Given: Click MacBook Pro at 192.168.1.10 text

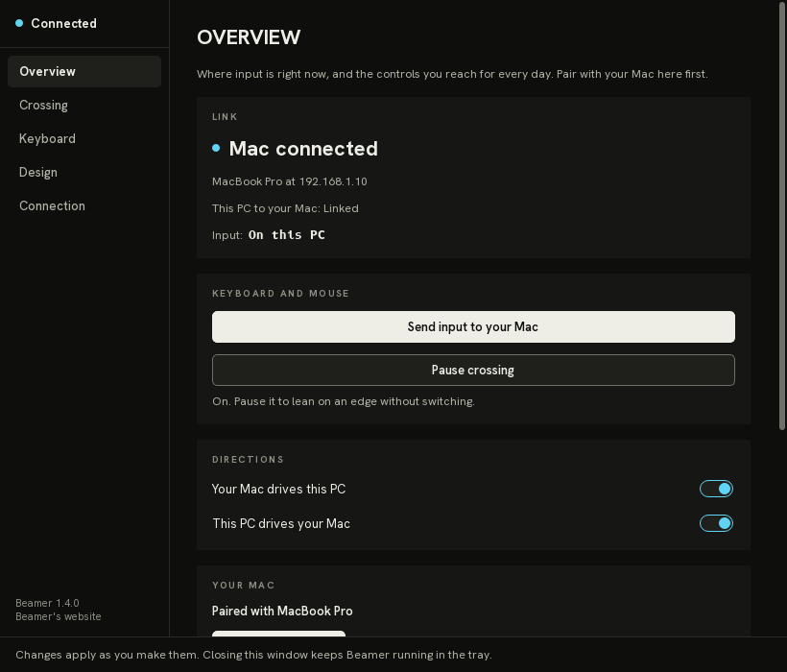Looking at the screenshot, I should click(290, 181).
